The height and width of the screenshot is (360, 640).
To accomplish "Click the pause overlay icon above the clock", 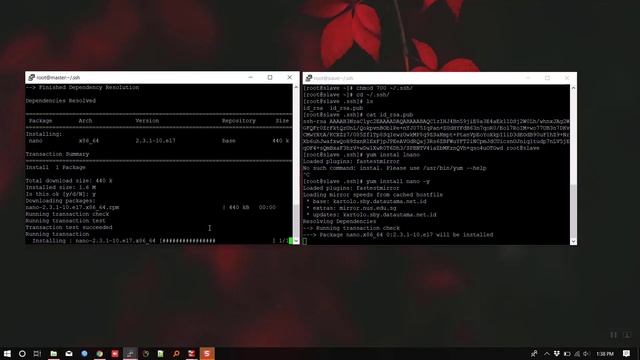I will (613, 335).
